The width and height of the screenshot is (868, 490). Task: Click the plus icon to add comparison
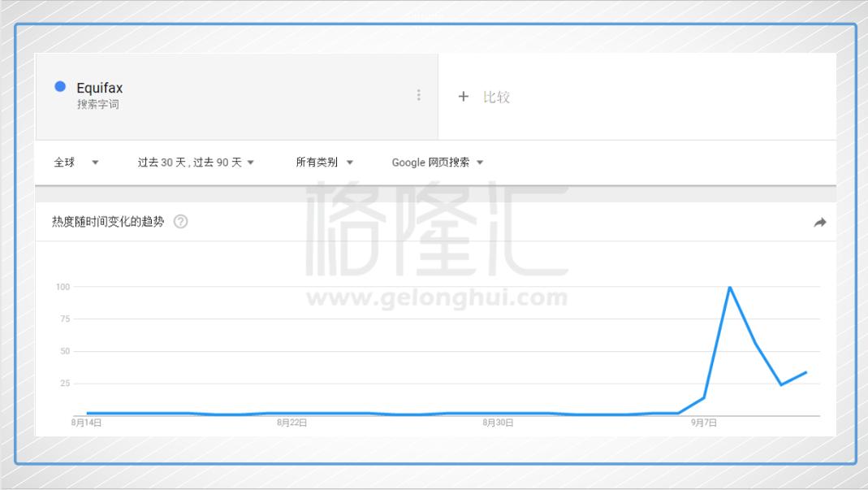464,97
